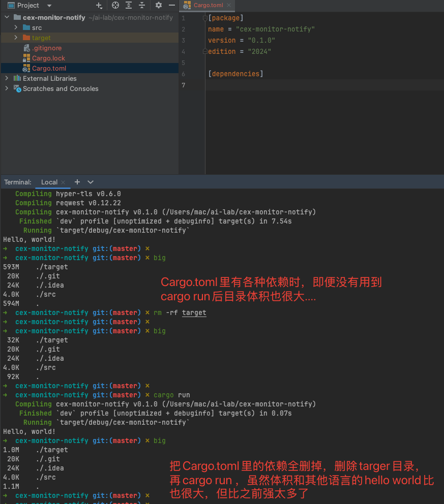Select the Local terminal tab
This screenshot has width=444, height=504.
(x=49, y=182)
